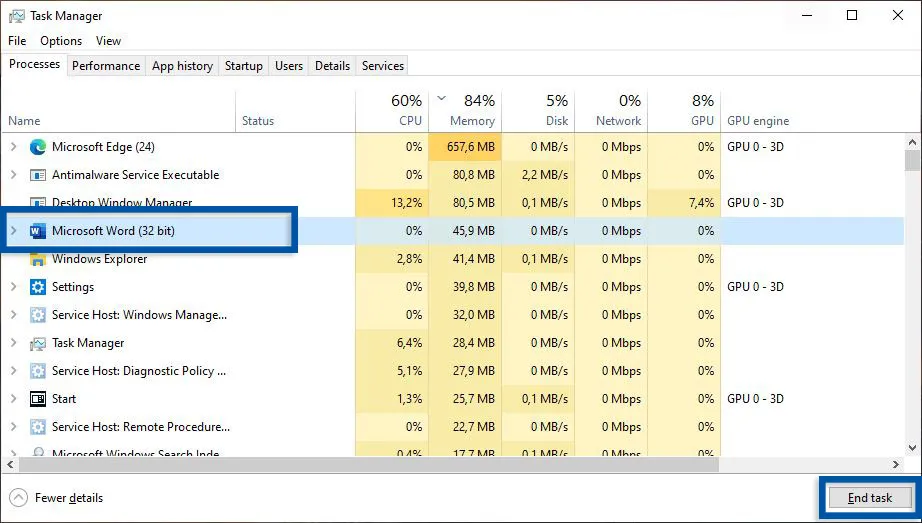
Task: Expand the Task Manager process entry
Action: pos(14,343)
